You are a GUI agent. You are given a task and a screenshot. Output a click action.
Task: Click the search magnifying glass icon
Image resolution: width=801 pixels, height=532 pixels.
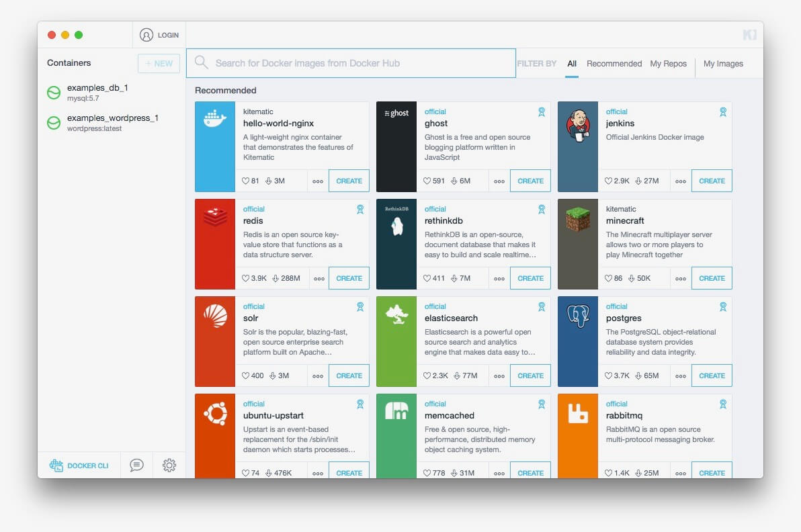point(201,62)
